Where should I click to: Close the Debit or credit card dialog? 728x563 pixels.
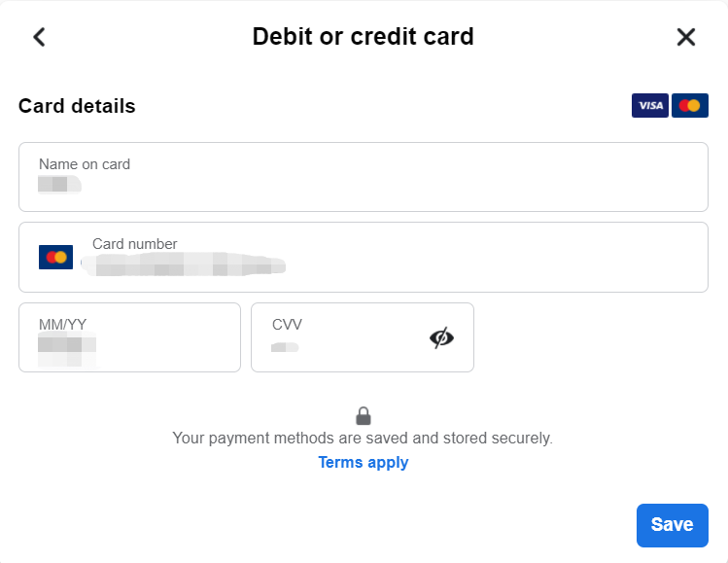(685, 37)
